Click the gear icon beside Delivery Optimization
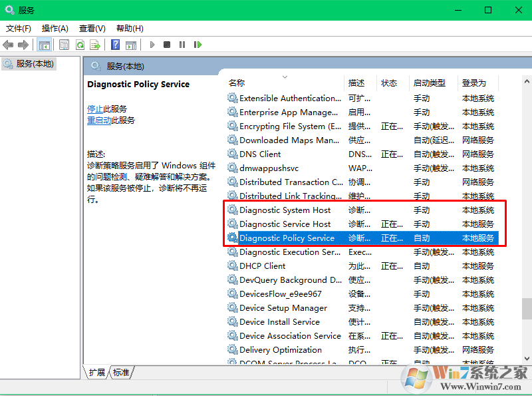 point(232,349)
